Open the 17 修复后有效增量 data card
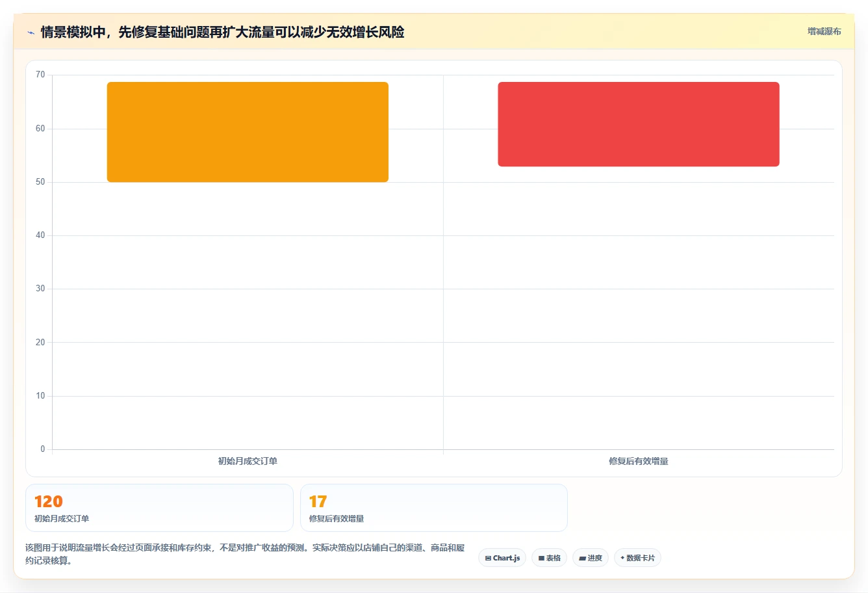 (434, 508)
